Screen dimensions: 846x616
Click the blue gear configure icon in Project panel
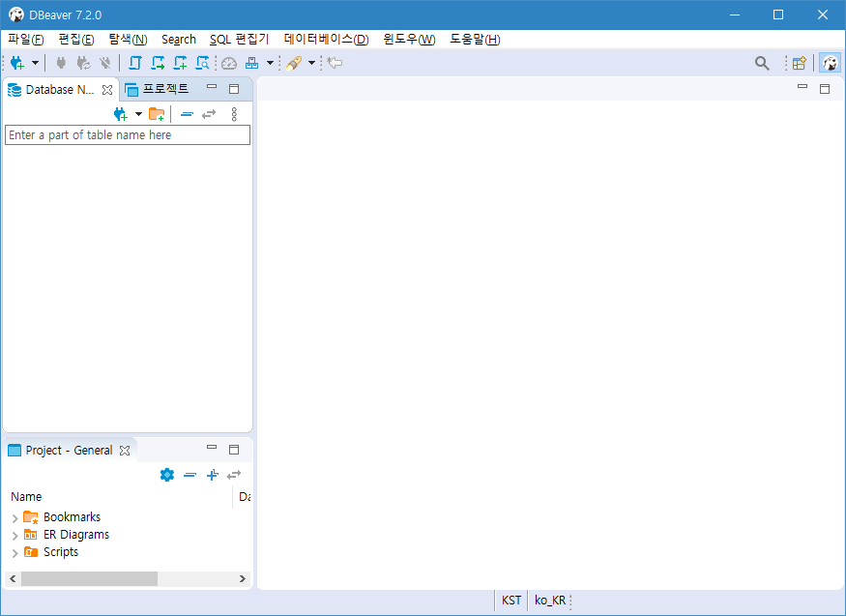tap(167, 475)
